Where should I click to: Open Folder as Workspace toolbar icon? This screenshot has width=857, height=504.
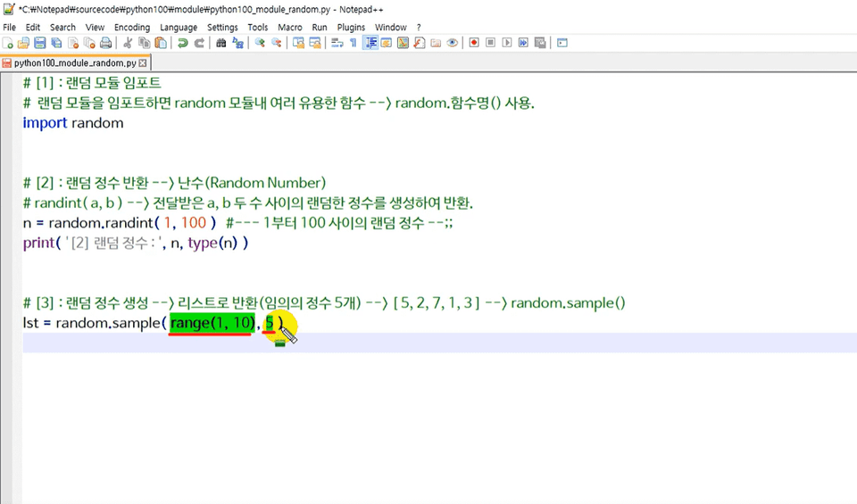(x=436, y=43)
